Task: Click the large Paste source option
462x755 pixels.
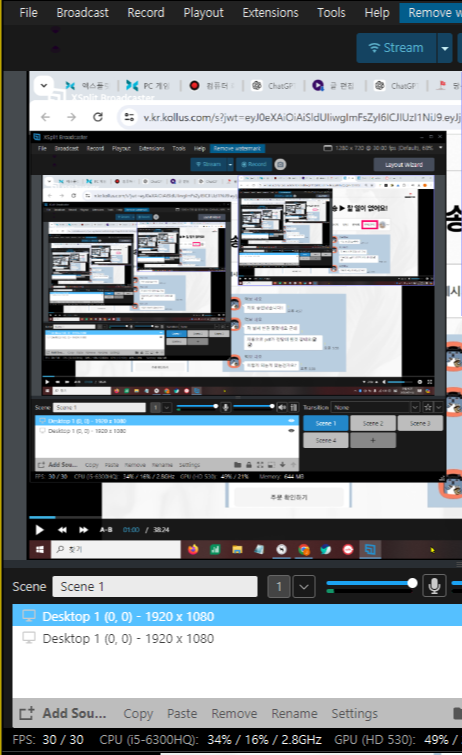Action: [x=182, y=713]
